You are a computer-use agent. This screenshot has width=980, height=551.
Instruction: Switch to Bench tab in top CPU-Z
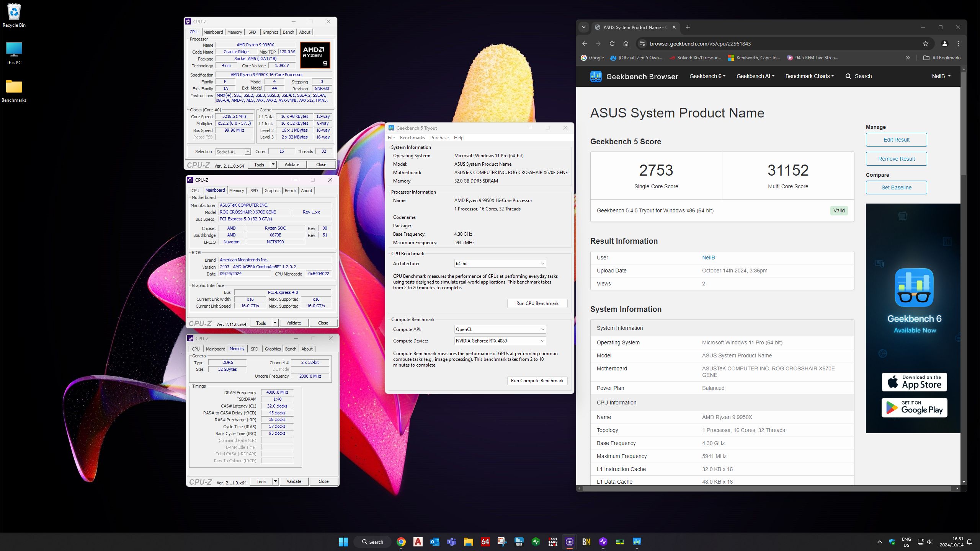[x=289, y=32]
